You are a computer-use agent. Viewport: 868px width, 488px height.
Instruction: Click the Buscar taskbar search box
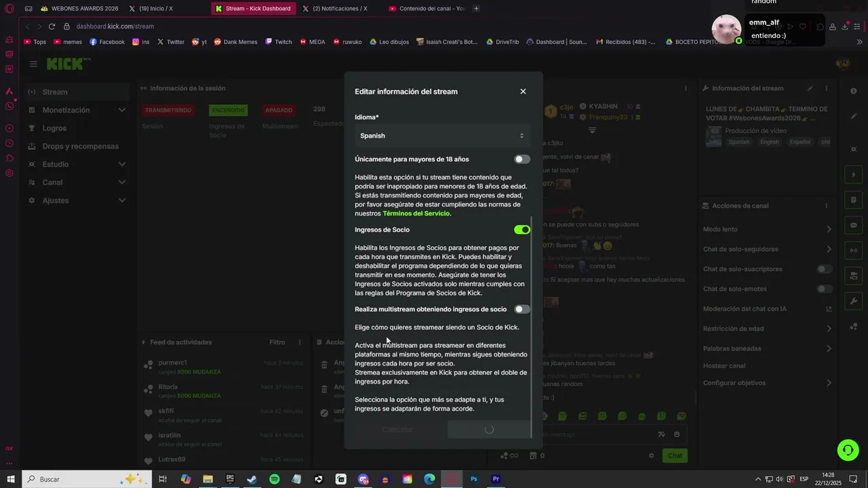86,479
